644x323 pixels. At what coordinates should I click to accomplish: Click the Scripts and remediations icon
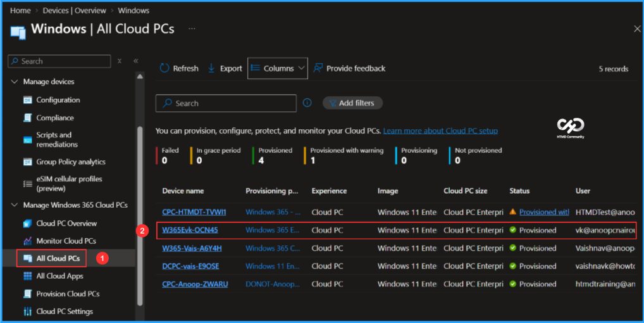pyautogui.click(x=27, y=140)
